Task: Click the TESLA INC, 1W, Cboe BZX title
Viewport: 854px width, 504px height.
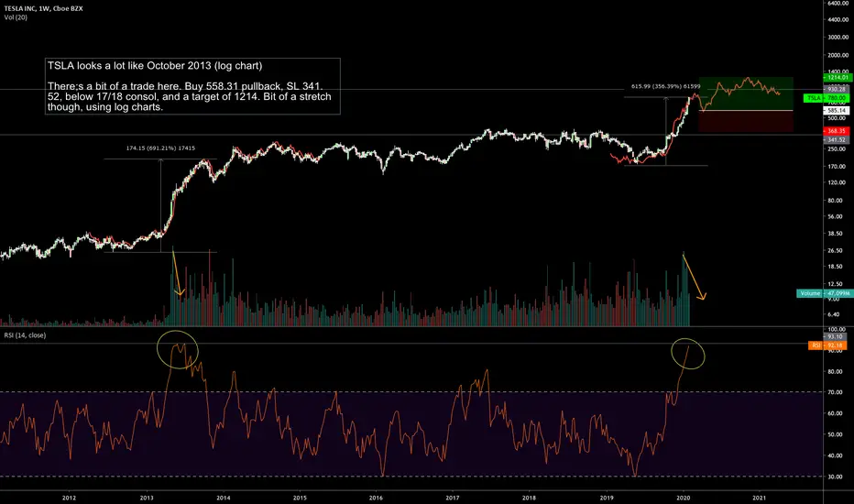Action: click(44, 9)
